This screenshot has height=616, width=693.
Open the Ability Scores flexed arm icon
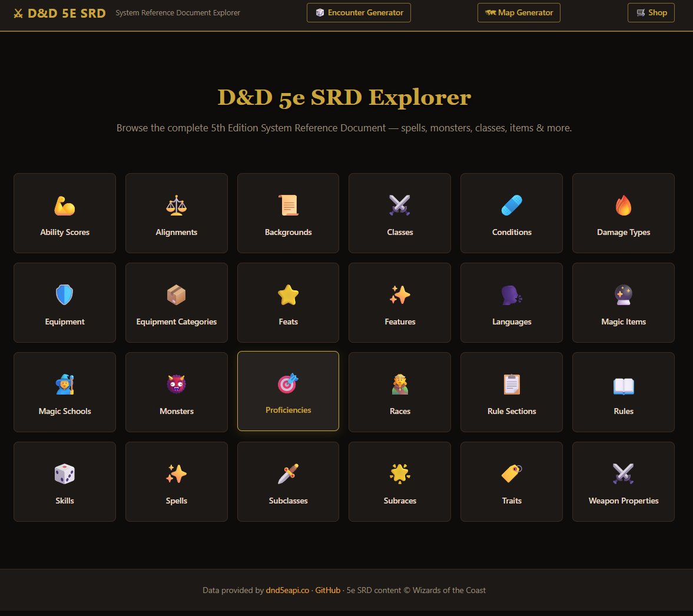pyautogui.click(x=65, y=206)
